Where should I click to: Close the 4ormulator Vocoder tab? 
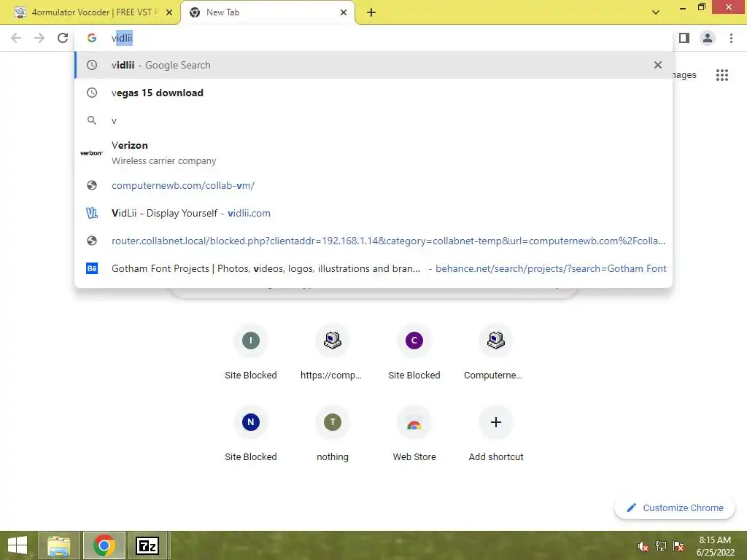[x=169, y=12]
